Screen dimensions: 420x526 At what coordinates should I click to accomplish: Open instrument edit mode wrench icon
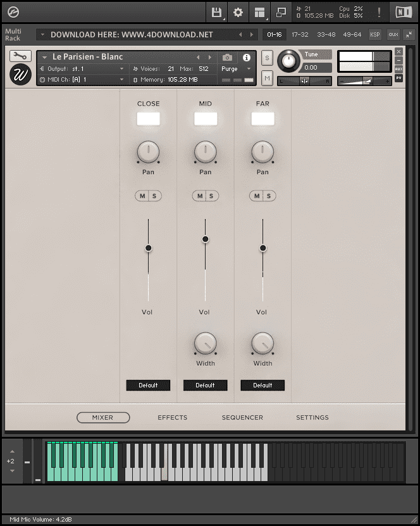pos(20,56)
